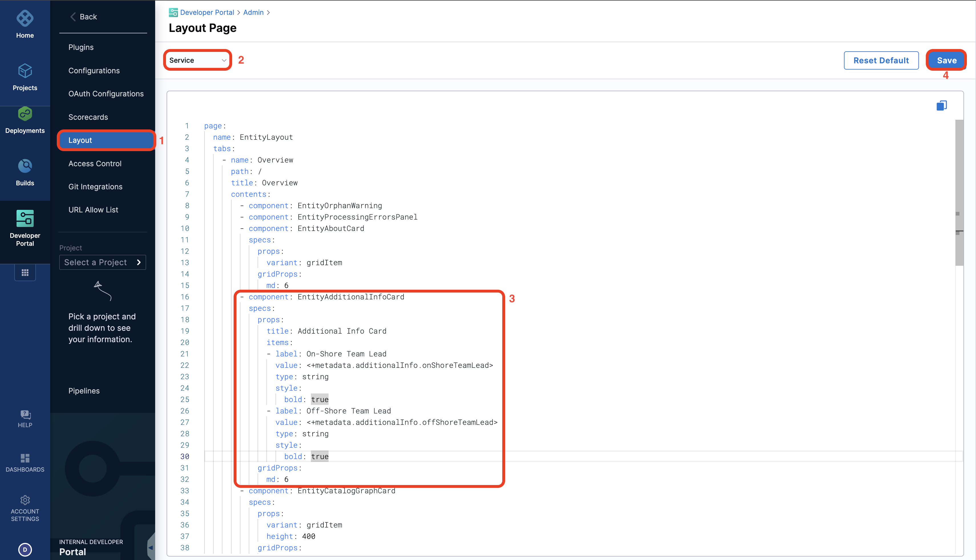The height and width of the screenshot is (560, 976).
Task: Open the all-modules grid icon
Action: tap(25, 272)
